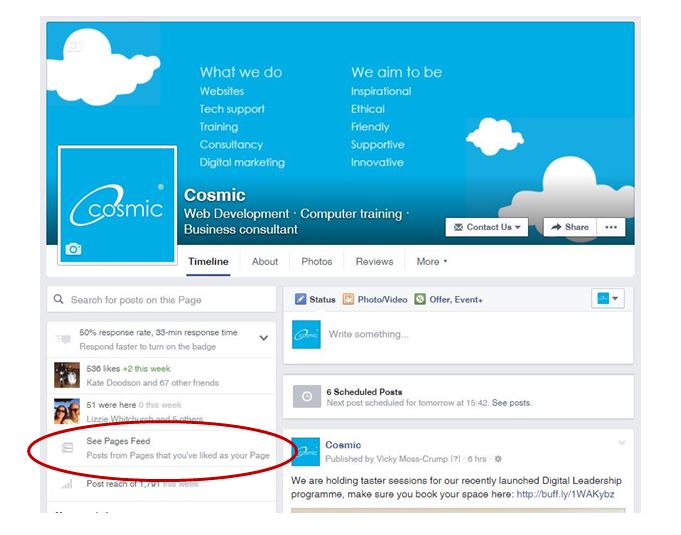Click the Cosmic page title on the cover
Screen dimensions: 681x535
(215, 195)
